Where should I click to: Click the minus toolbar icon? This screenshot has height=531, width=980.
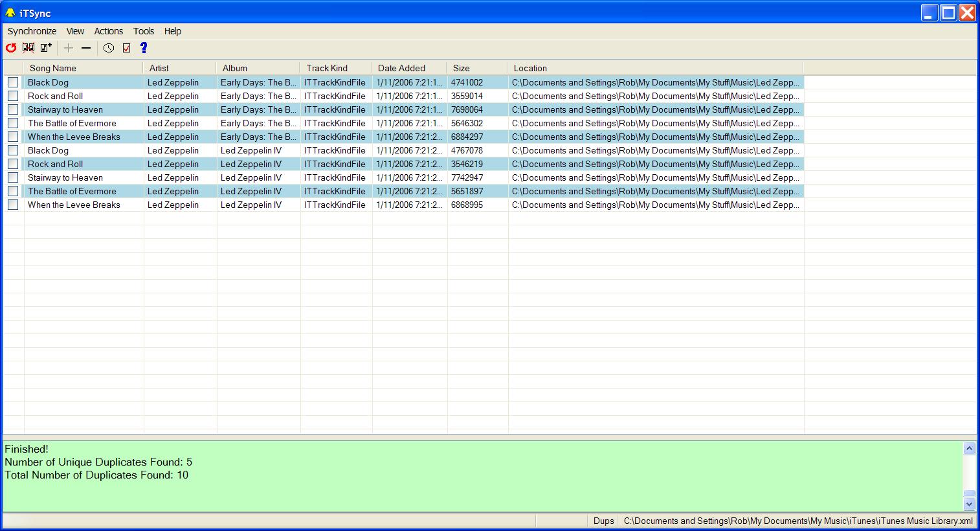pyautogui.click(x=86, y=48)
